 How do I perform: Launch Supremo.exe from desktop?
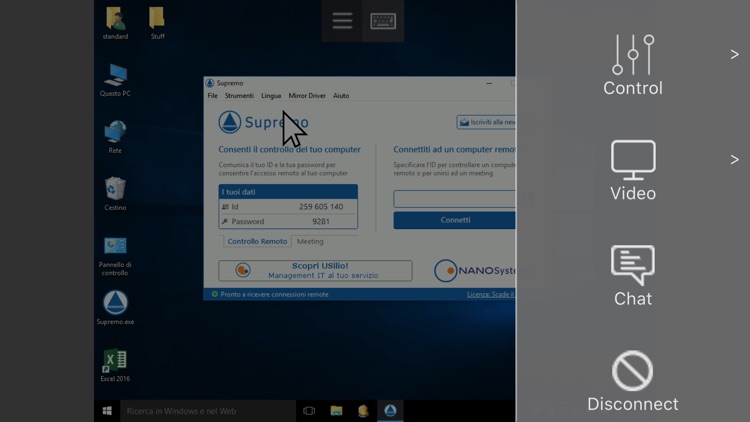click(115, 308)
